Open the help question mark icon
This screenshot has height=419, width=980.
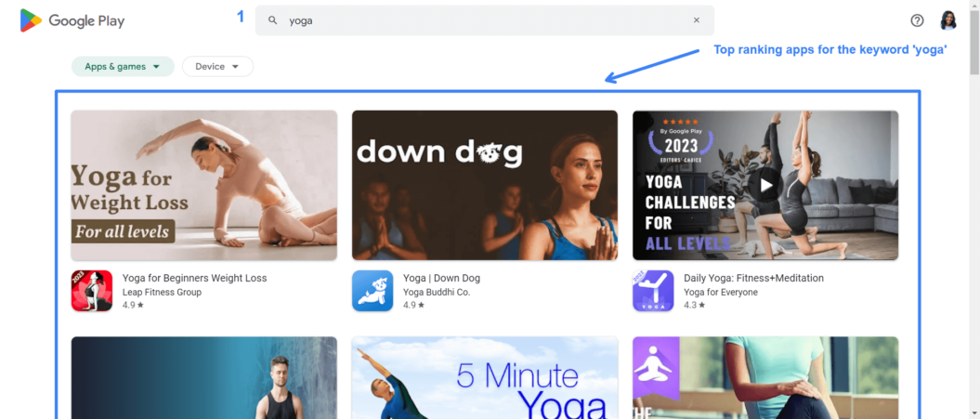tap(917, 20)
